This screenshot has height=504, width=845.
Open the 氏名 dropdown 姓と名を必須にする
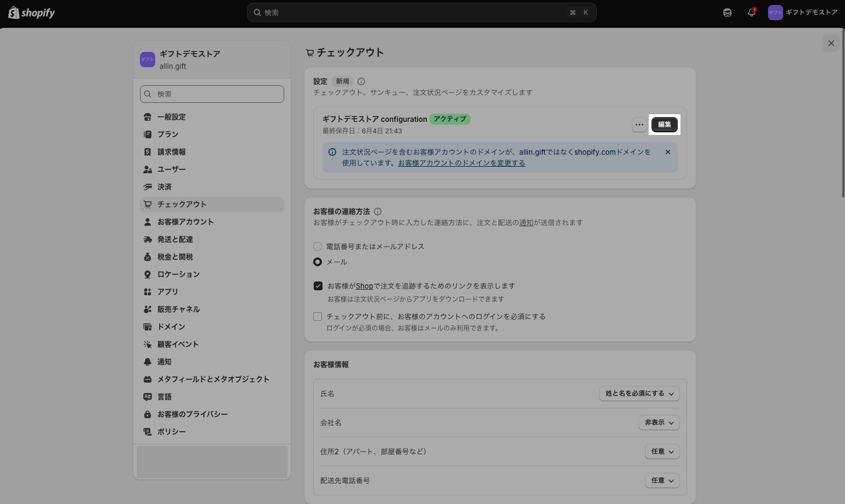pyautogui.click(x=639, y=394)
